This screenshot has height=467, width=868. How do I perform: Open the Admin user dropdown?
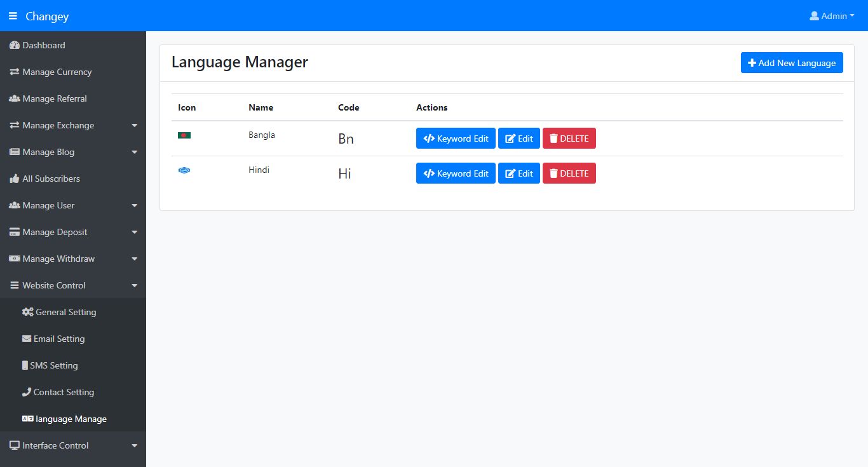coord(832,16)
